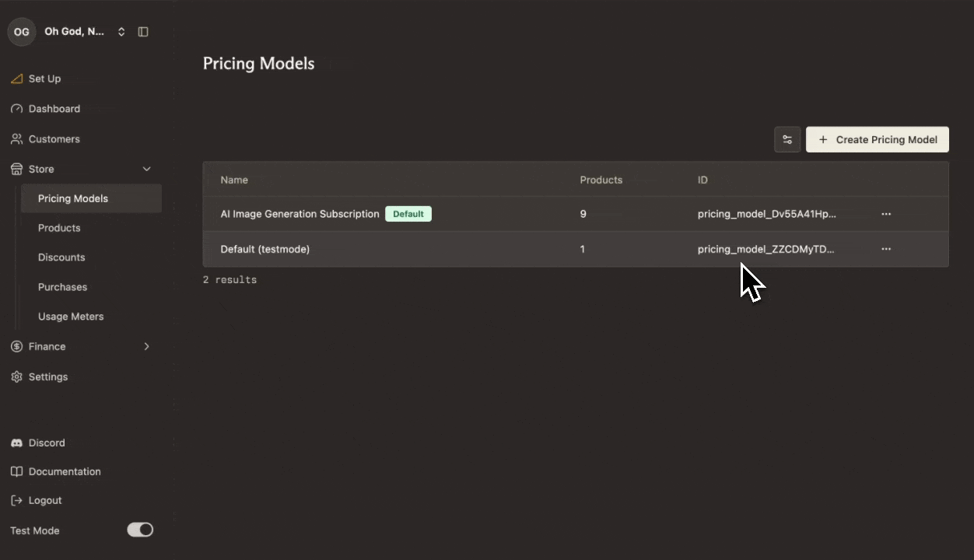Viewport: 974px width, 560px height.
Task: Open the Set Up page
Action: (x=44, y=79)
